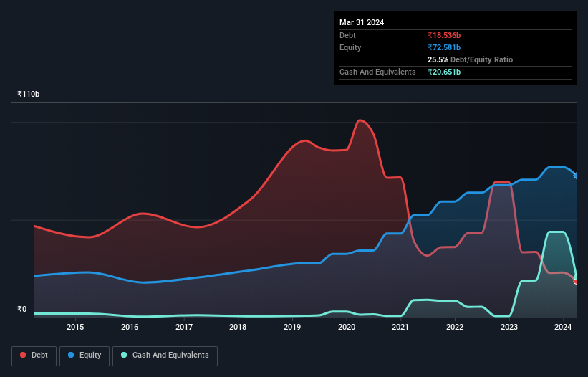Select the Equity endpoint marker on the blue line
588x377 pixels.
[x=576, y=176]
